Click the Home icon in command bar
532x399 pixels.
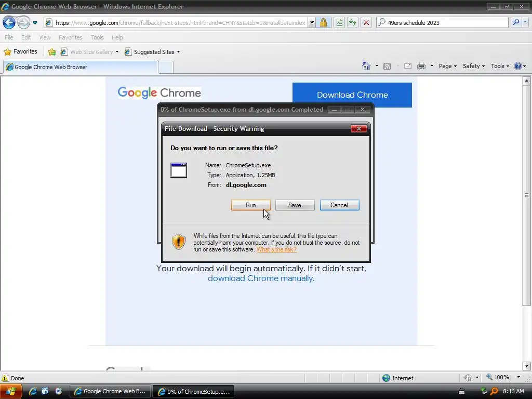coord(366,66)
